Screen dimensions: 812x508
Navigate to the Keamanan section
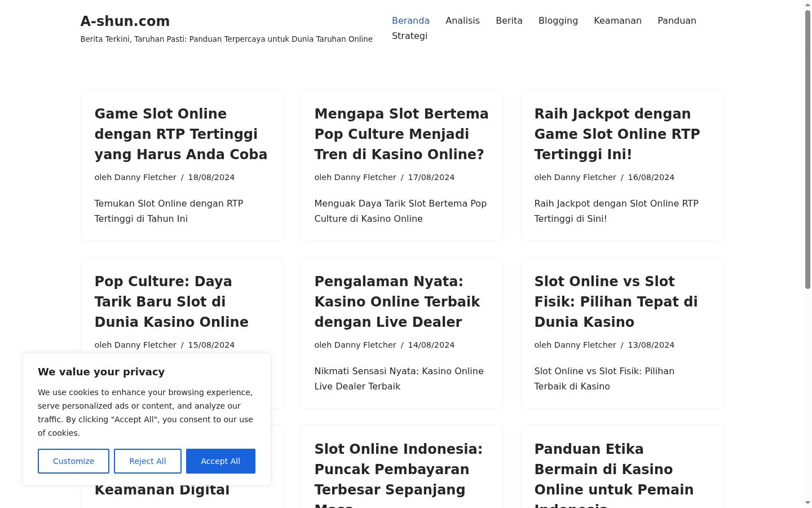(617, 20)
